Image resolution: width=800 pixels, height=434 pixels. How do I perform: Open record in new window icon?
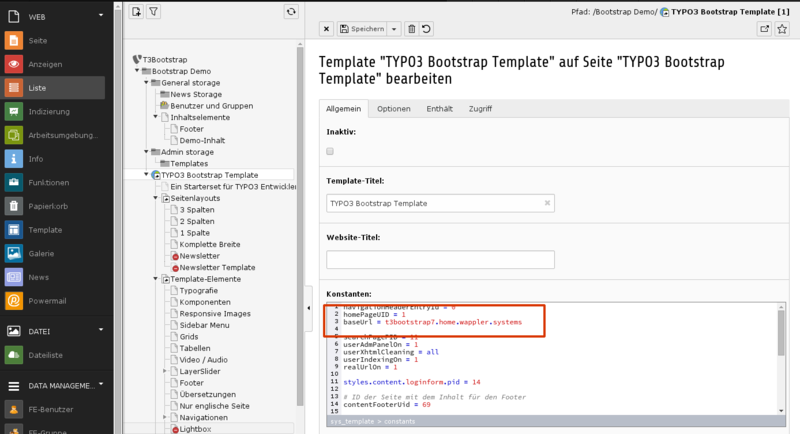click(764, 29)
